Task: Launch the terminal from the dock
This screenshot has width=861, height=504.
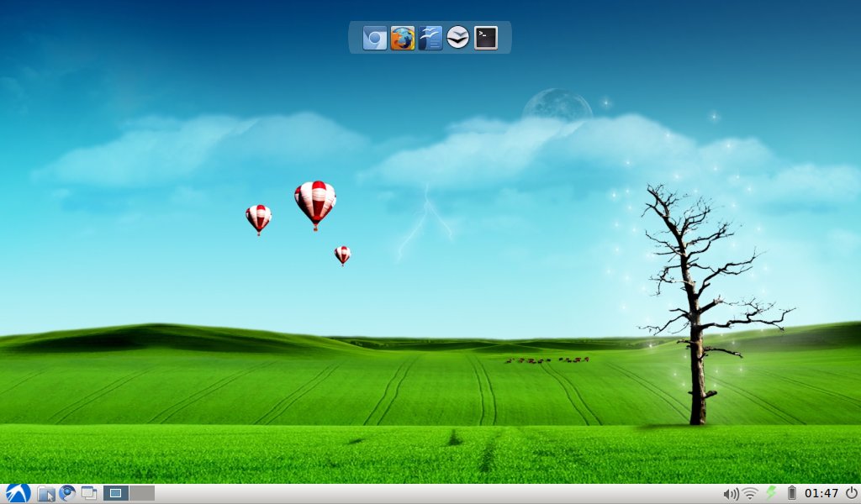Action: (x=485, y=38)
